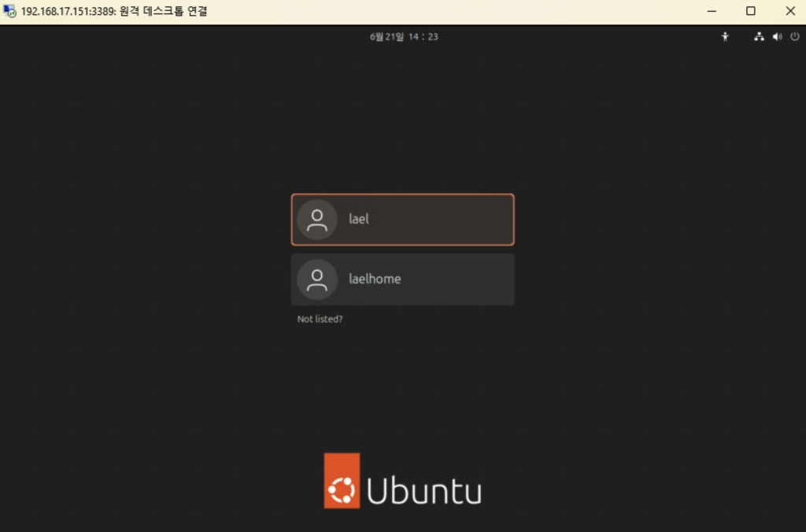Open the power menu icon
Viewport: 806px width, 532px height.
tap(795, 36)
